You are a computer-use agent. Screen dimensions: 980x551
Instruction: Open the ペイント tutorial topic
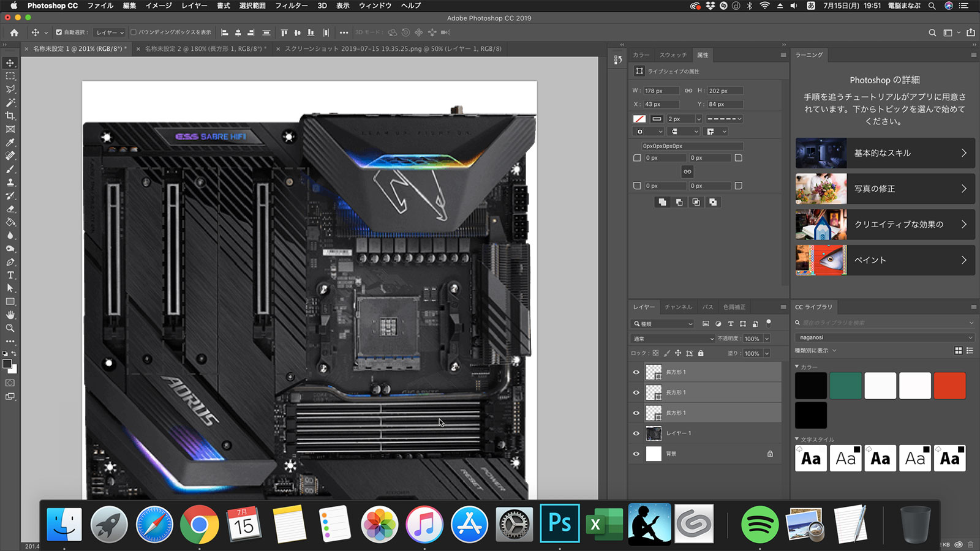[x=885, y=260]
